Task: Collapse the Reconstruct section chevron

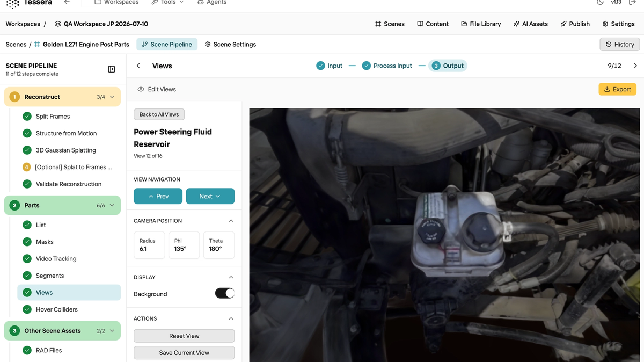Action: 112,97
